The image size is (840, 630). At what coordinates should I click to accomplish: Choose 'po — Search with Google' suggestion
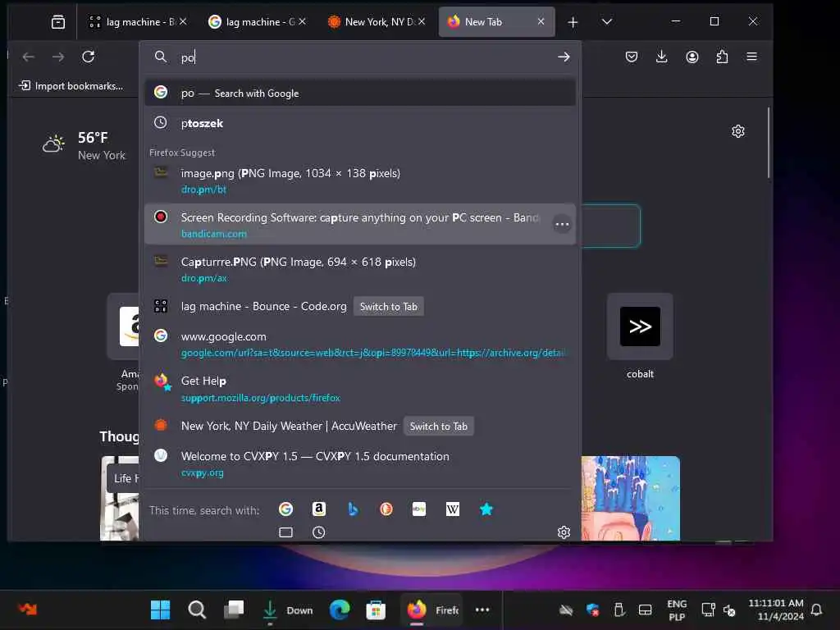point(360,93)
